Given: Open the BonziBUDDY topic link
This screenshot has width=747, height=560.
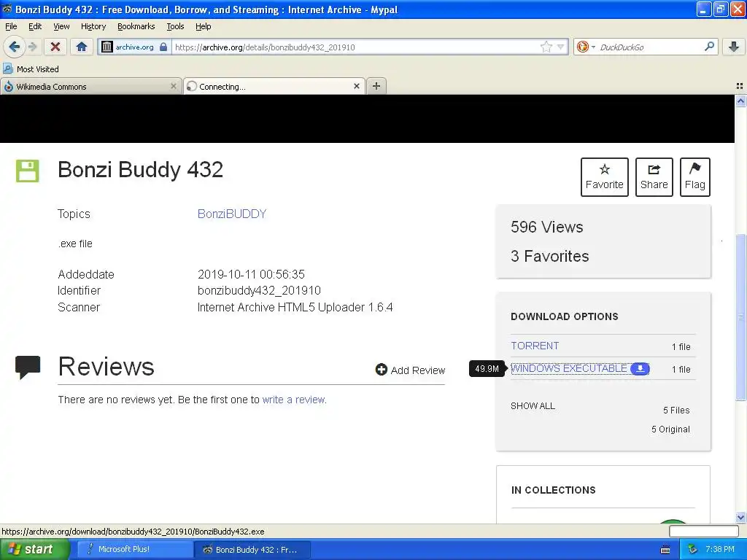Looking at the screenshot, I should pyautogui.click(x=232, y=214).
